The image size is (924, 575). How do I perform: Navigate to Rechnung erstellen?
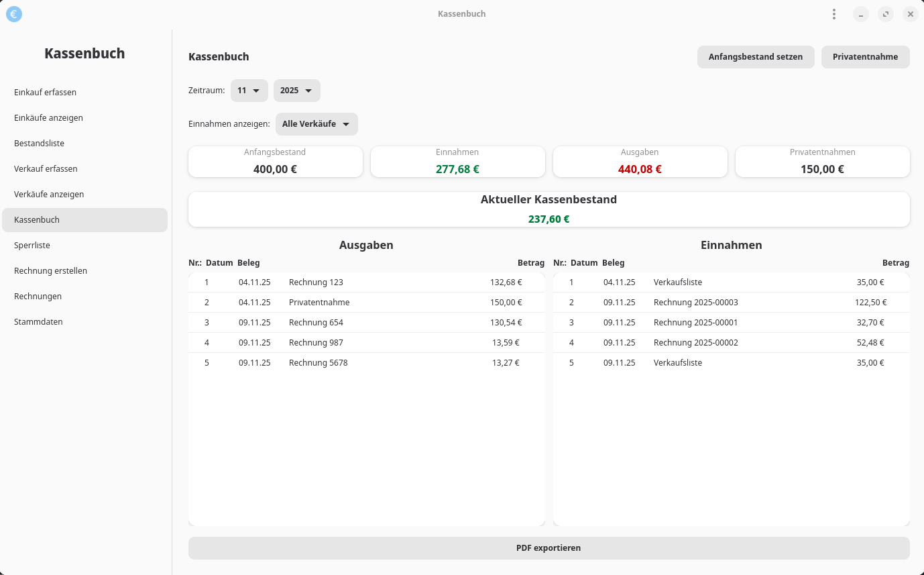tap(50, 271)
